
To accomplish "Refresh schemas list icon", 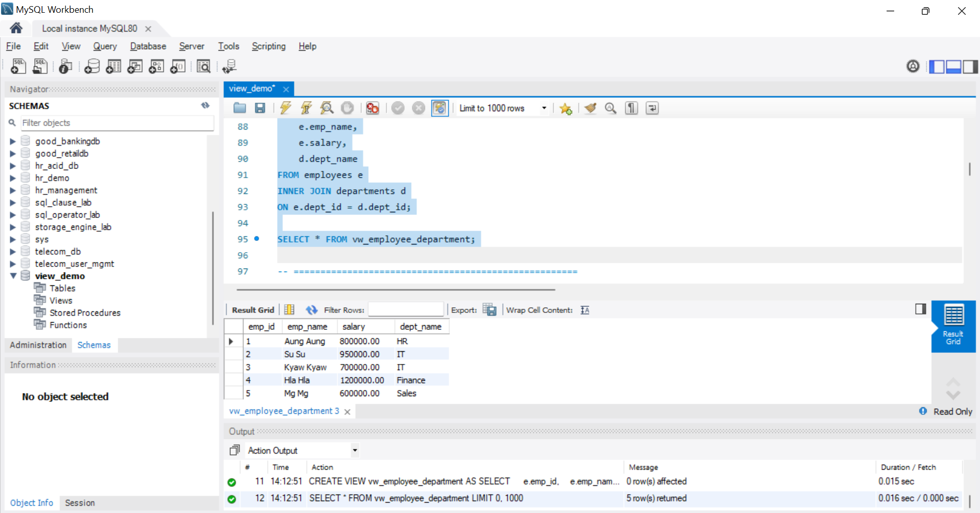I will tap(205, 106).
